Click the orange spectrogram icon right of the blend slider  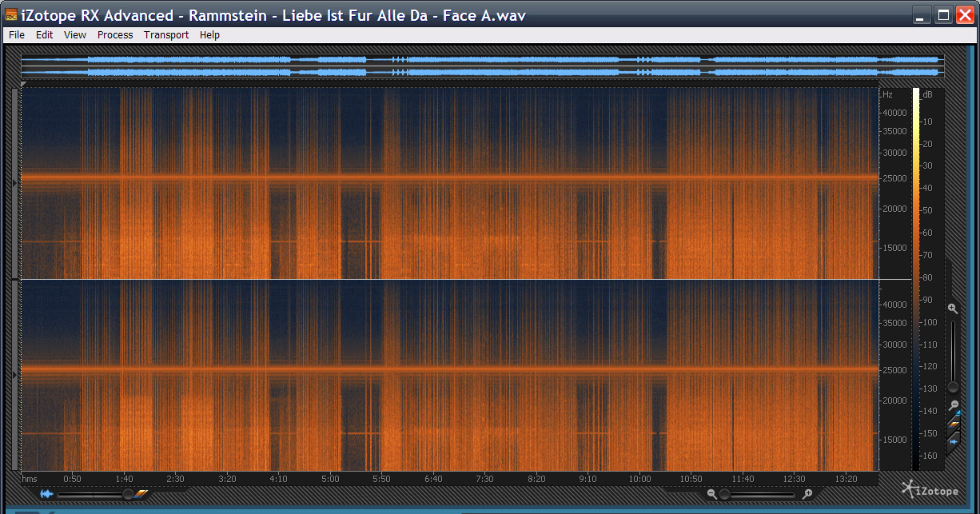(141, 494)
